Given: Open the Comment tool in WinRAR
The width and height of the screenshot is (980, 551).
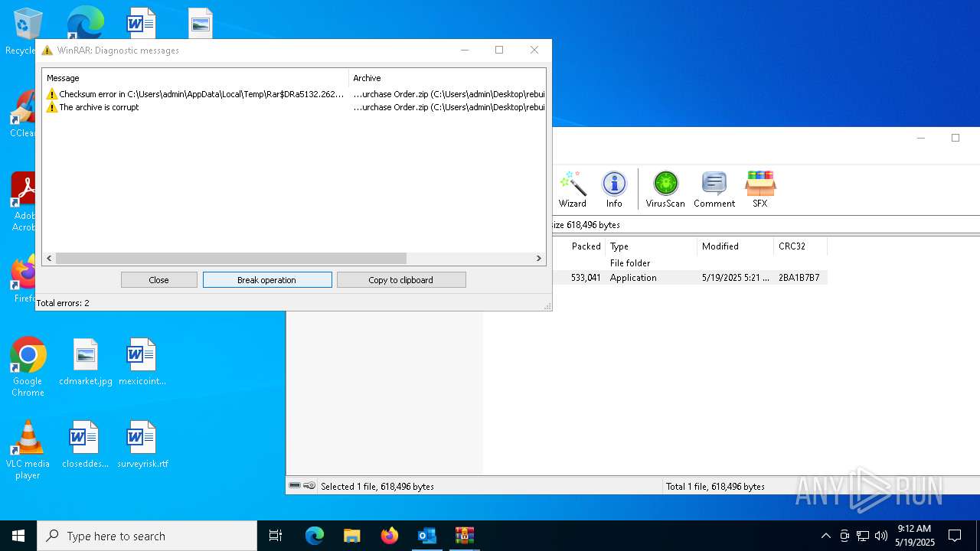Looking at the screenshot, I should (714, 189).
